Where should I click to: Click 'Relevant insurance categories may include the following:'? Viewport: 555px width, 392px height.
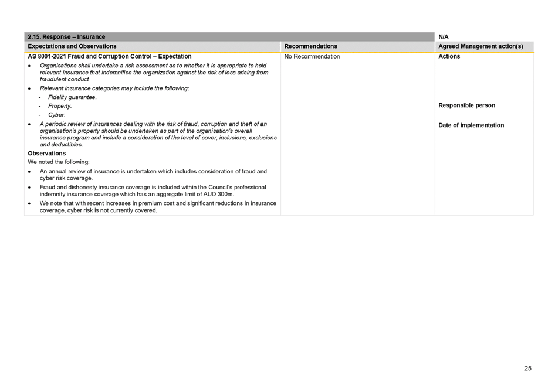[114, 88]
